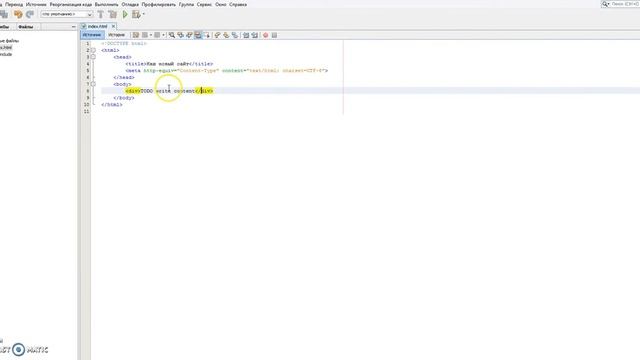Image resolution: width=640 pixels, height=360 pixels.
Task: Open the Профилировать menu
Action: coord(158,4)
